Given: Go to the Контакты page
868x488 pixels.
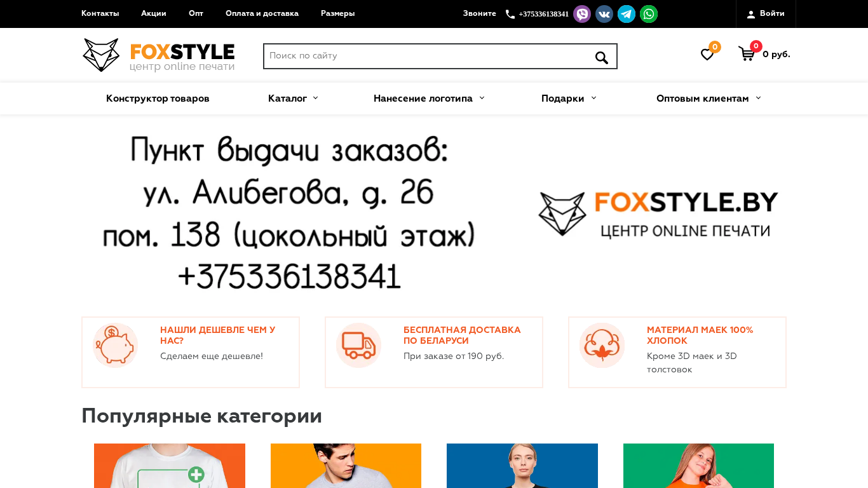Looking at the screenshot, I should tap(100, 13).
